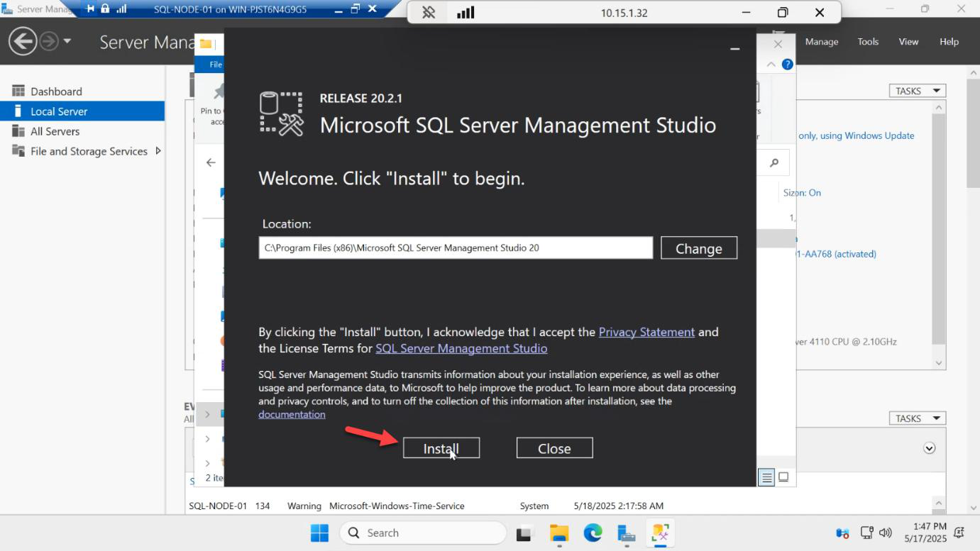Viewport: 980px width, 551px height.
Task: Expand second tree node in File Explorer navigation
Action: click(x=207, y=439)
